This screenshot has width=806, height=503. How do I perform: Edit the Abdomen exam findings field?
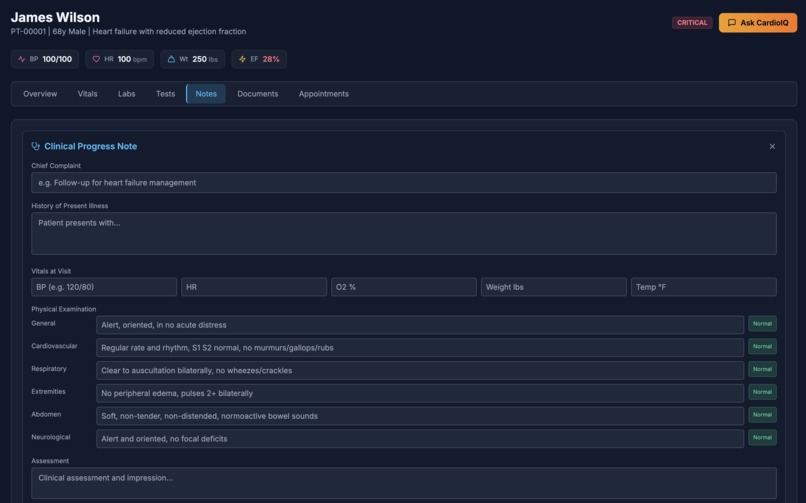click(x=420, y=416)
